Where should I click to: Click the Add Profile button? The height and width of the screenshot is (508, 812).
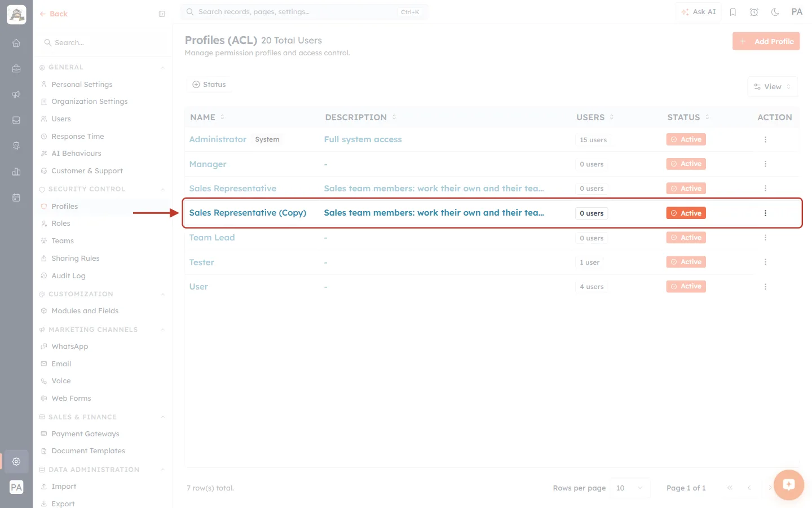[766, 41]
